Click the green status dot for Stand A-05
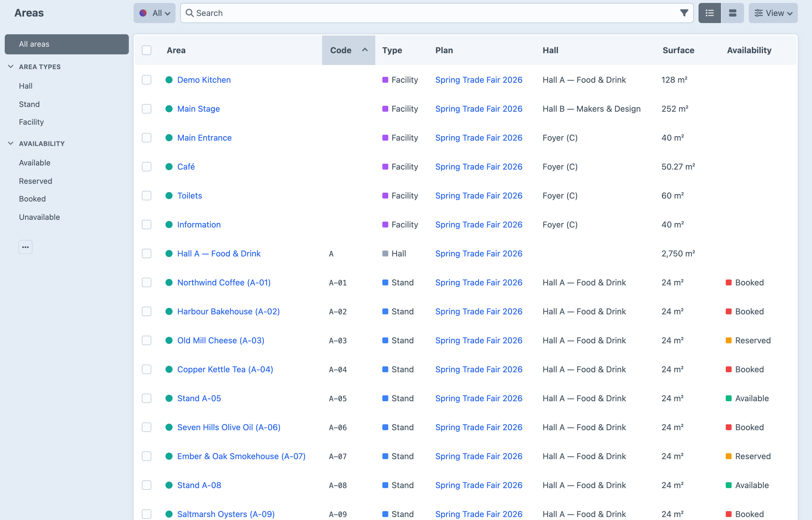 [x=169, y=399]
